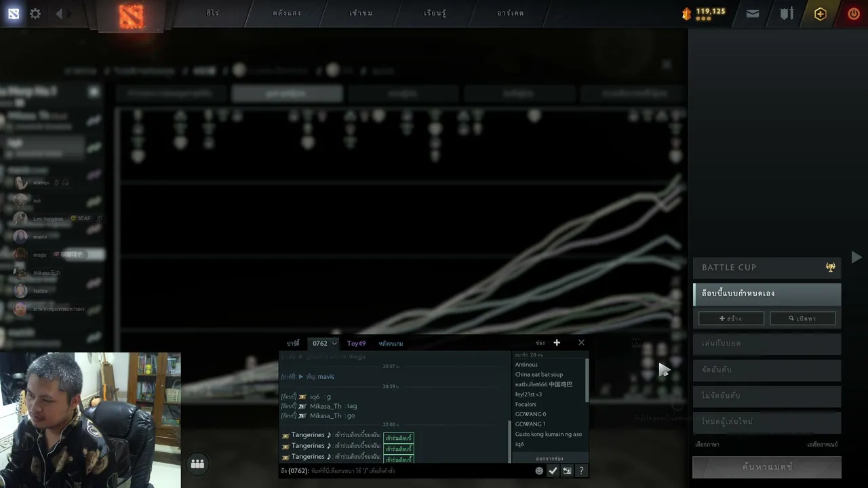Select ล็อบบี้แบบกำหนดเอง (custom lobby) mode

point(767,293)
